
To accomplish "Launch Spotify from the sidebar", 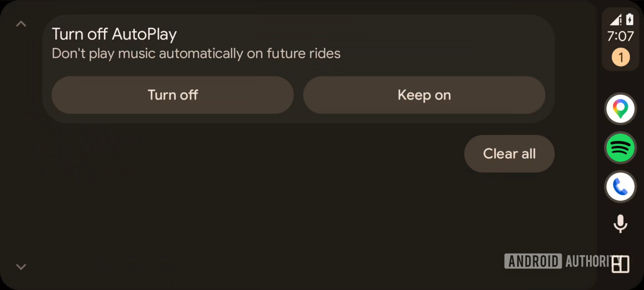I will pos(620,148).
